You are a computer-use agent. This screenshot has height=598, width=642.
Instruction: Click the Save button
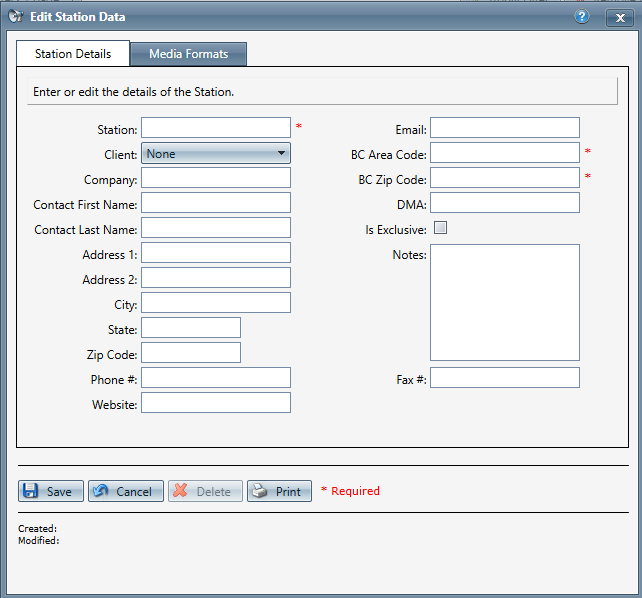(51, 491)
